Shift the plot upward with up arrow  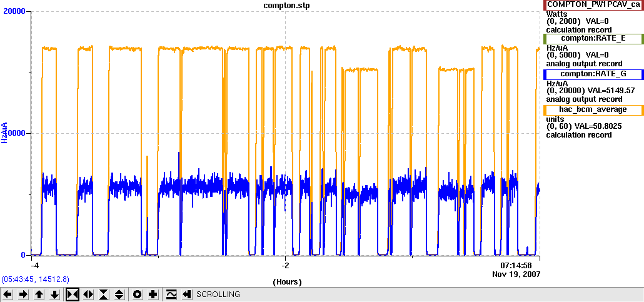tap(39, 294)
